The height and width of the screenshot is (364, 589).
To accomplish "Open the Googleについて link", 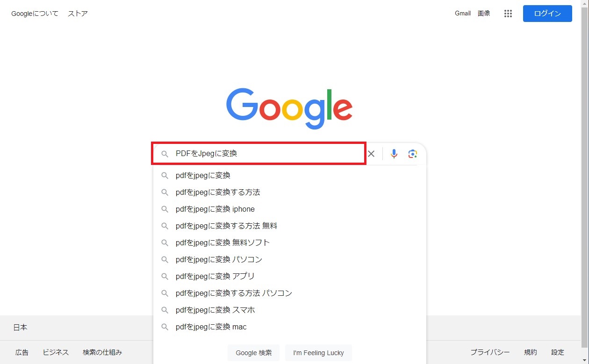I will pos(35,14).
